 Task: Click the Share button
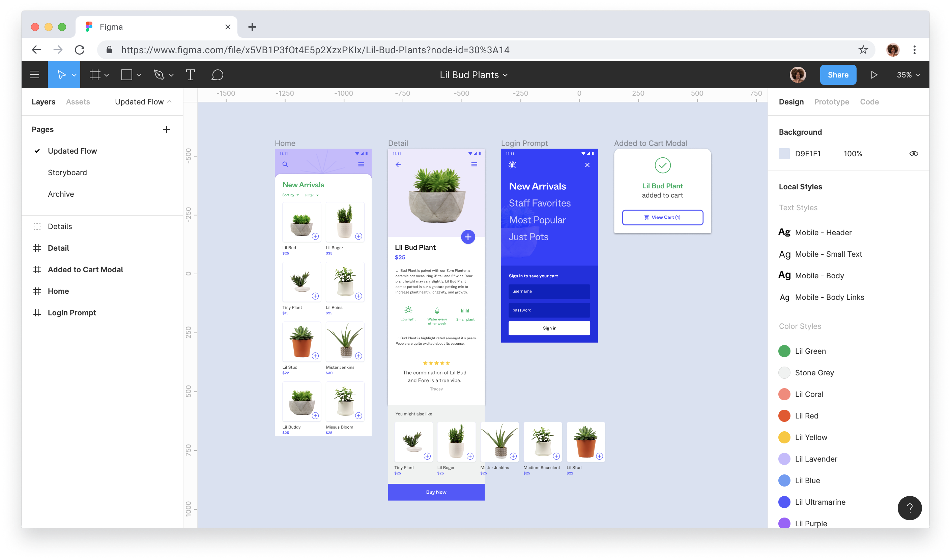tap(838, 75)
